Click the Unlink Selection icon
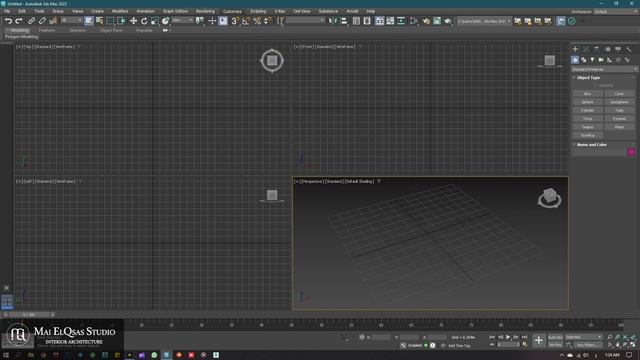The height and width of the screenshot is (360, 640). pos(42,21)
